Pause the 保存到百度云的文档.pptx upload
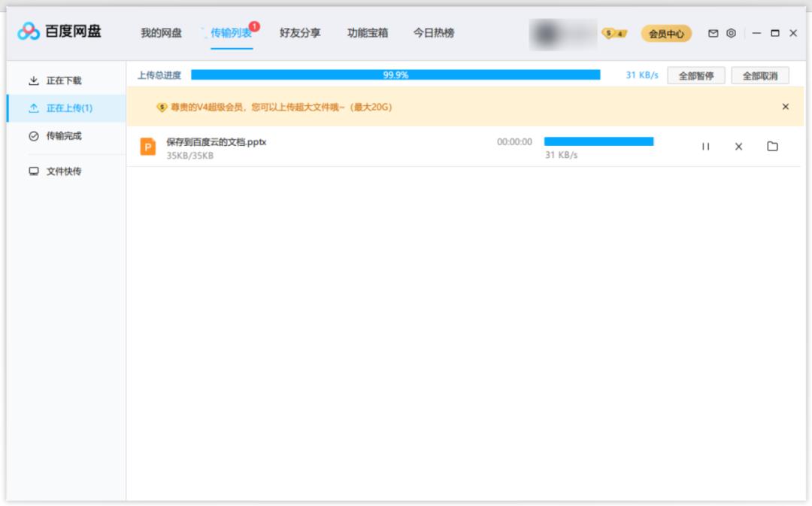The image size is (812, 506). (x=705, y=147)
